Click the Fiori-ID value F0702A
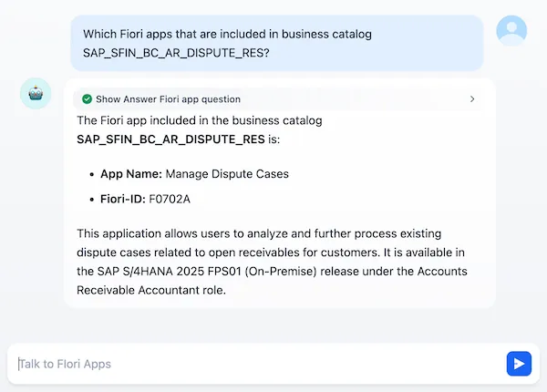This screenshot has height=392, width=547. point(170,199)
